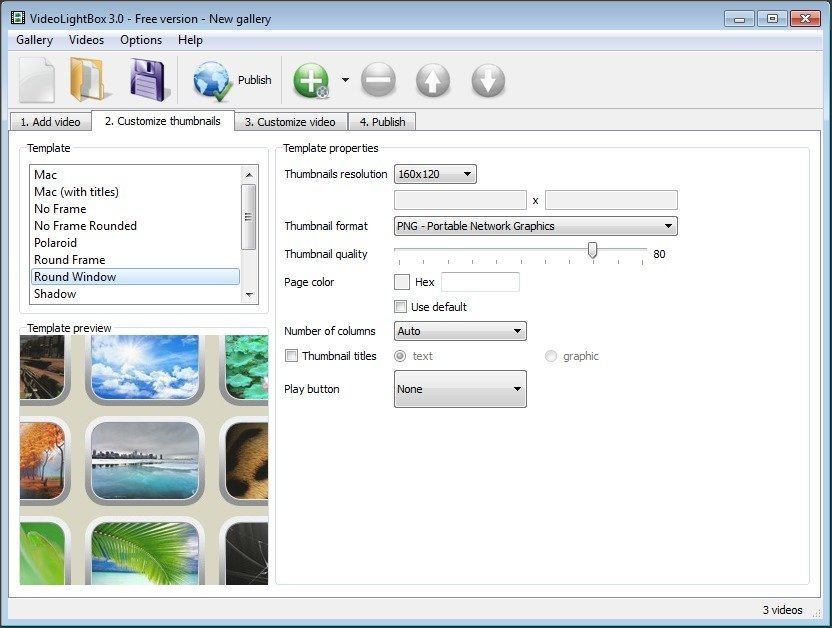Viewport: 832px width, 628px height.
Task: Click the VideoLightBox app icon in the title bar
Action: (x=18, y=18)
